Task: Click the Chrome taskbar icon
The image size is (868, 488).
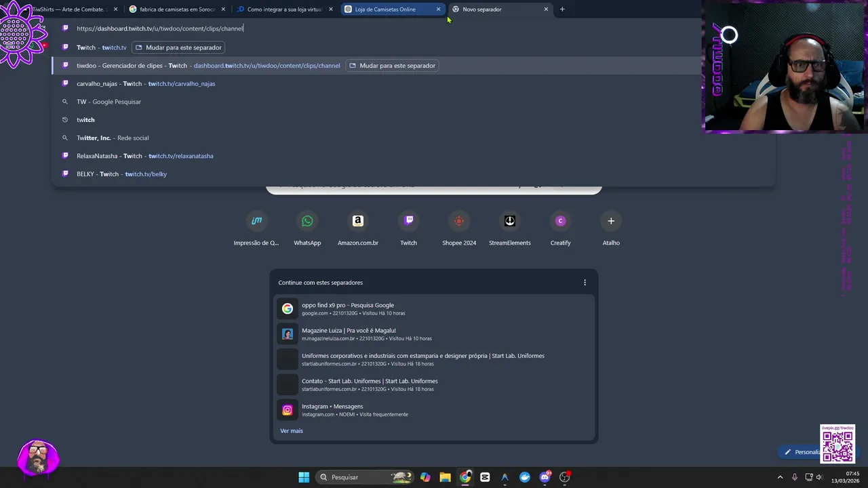Action: 465,477
